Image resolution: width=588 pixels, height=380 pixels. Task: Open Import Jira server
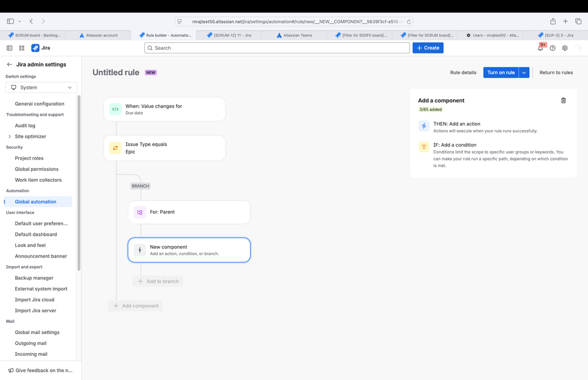point(36,311)
